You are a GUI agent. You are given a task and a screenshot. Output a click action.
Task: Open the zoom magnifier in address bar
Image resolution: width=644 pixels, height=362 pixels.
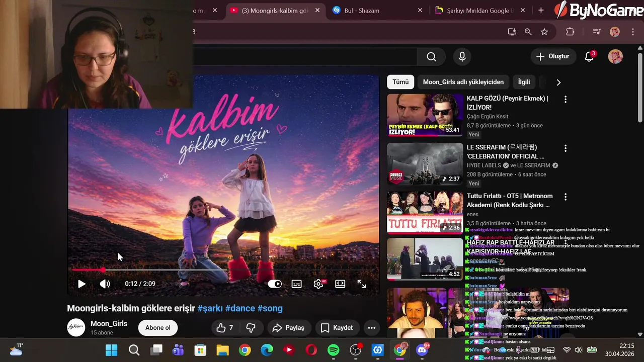pos(528,32)
